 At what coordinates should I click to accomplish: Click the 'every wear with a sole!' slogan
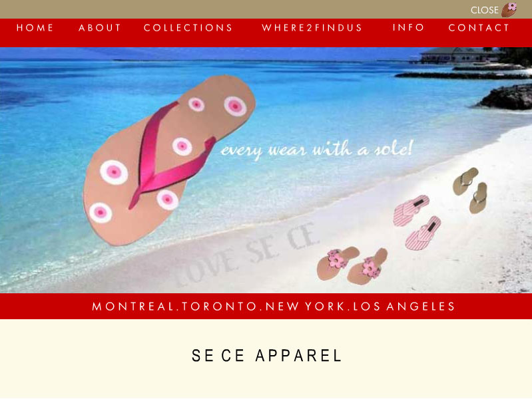(x=317, y=150)
